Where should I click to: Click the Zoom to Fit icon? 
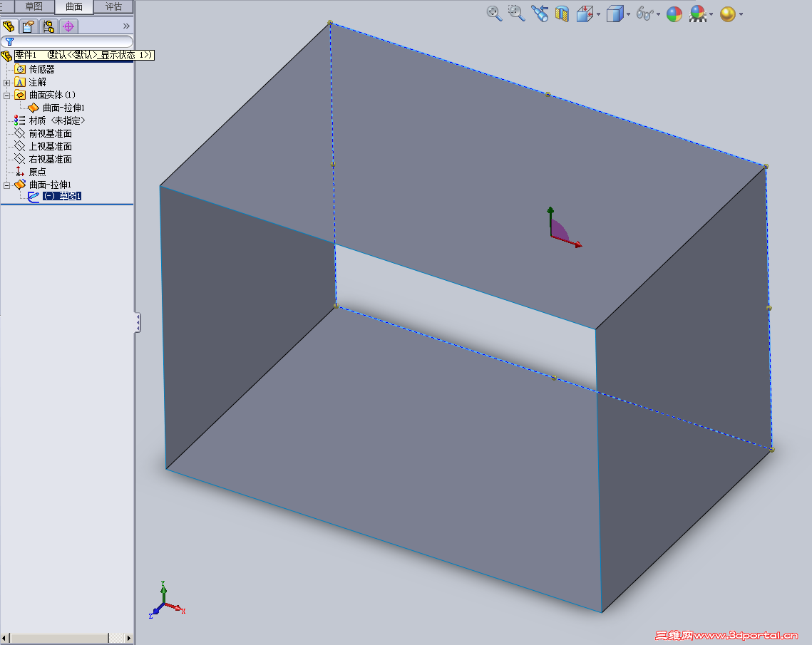495,14
